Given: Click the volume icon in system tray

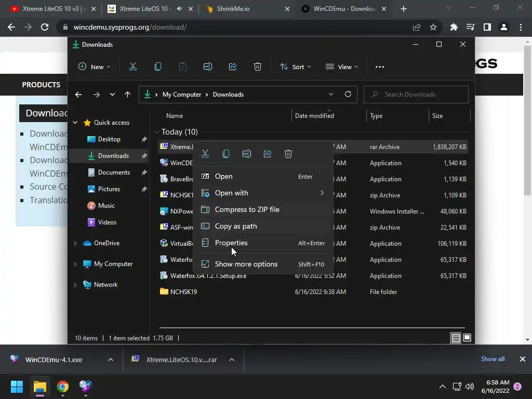Looking at the screenshot, I should coord(470,387).
